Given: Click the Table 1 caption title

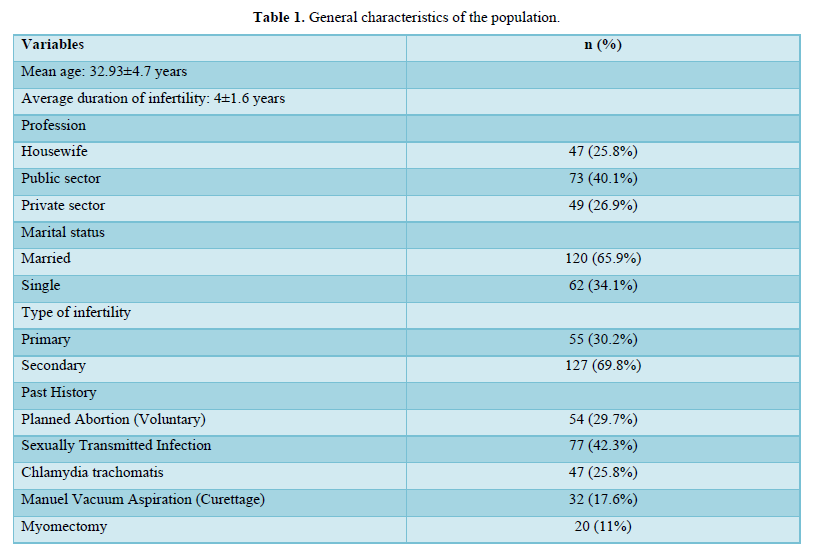Looking at the screenshot, I should tap(406, 19).
